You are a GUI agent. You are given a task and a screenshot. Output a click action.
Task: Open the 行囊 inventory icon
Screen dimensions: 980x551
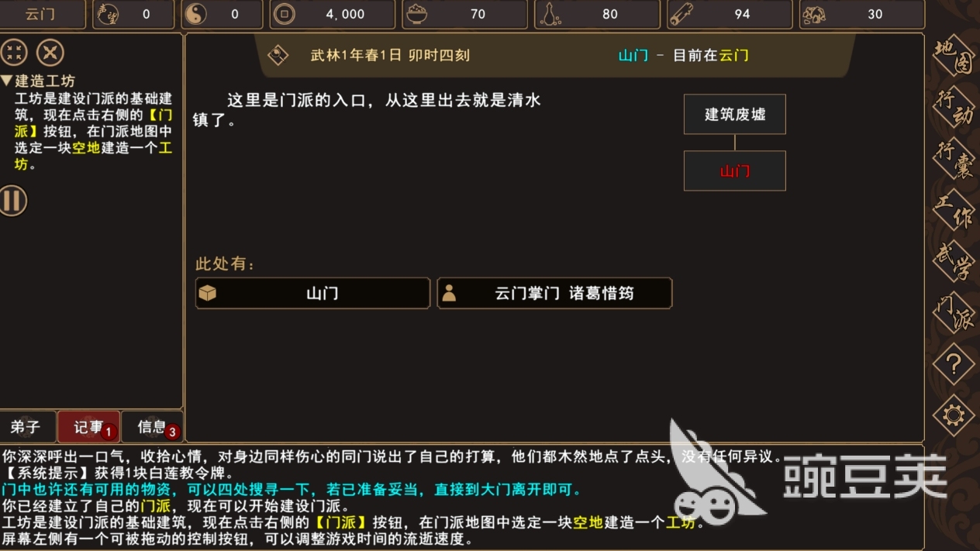[953, 159]
